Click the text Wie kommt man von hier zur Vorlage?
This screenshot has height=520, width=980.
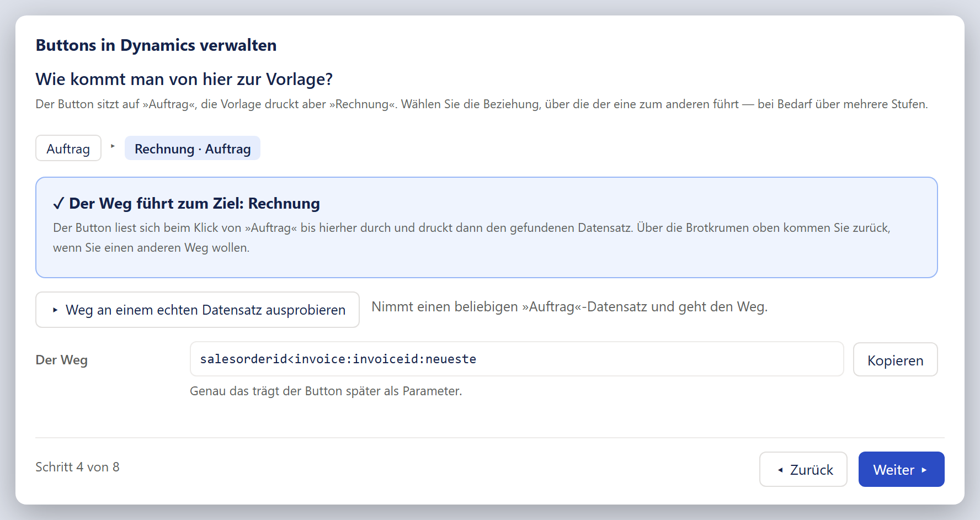pos(184,79)
